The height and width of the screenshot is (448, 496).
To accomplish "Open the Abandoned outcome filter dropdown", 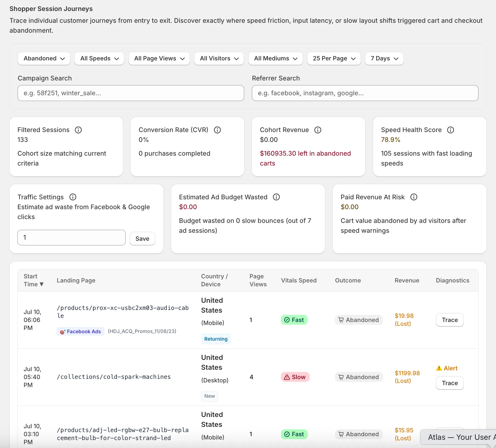I will pos(44,58).
